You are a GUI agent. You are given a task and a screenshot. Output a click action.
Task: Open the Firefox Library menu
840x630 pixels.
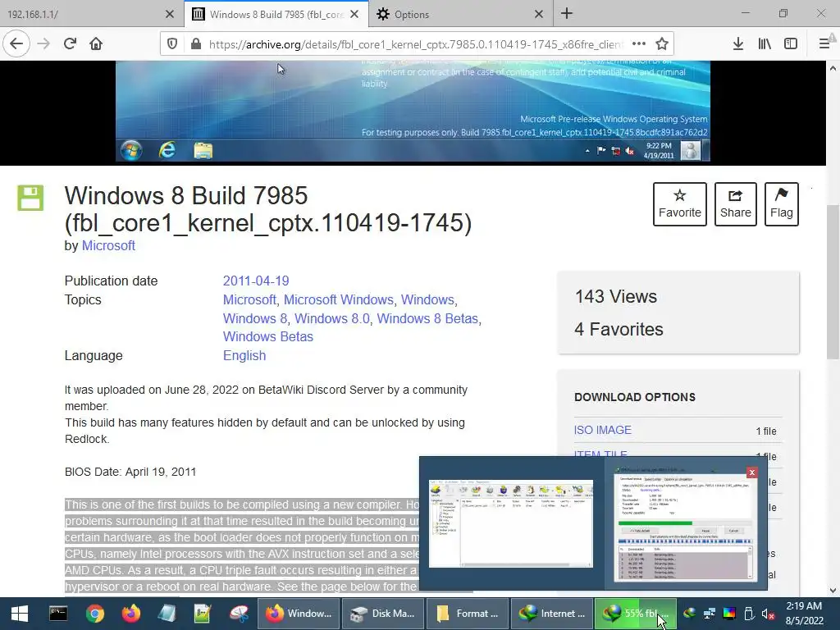tap(765, 44)
